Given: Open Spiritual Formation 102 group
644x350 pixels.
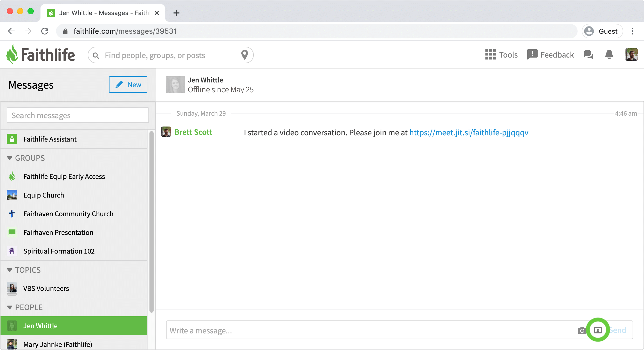Looking at the screenshot, I should (x=74, y=251).
